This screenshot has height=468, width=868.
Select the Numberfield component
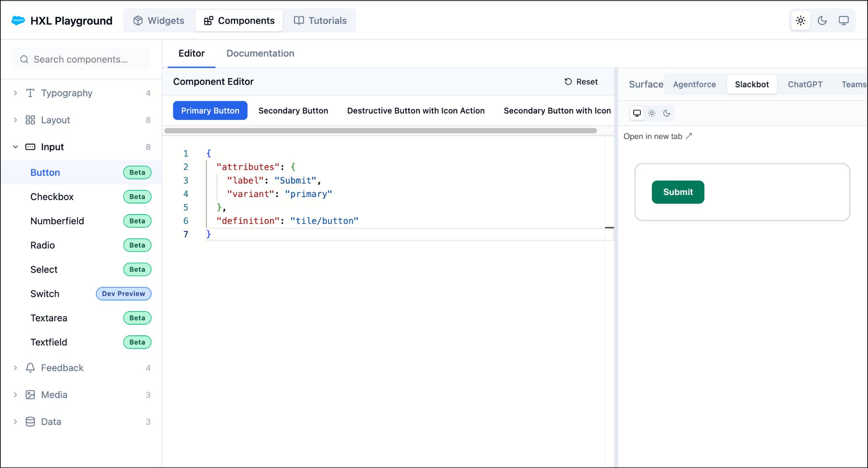point(81,221)
